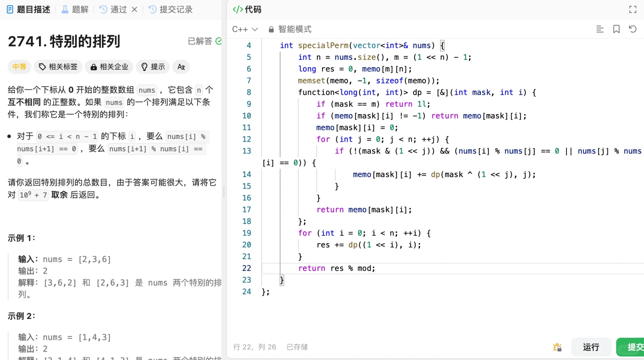Click line number 22 in the gutter
This screenshot has width=644, height=360.
pos(247,268)
